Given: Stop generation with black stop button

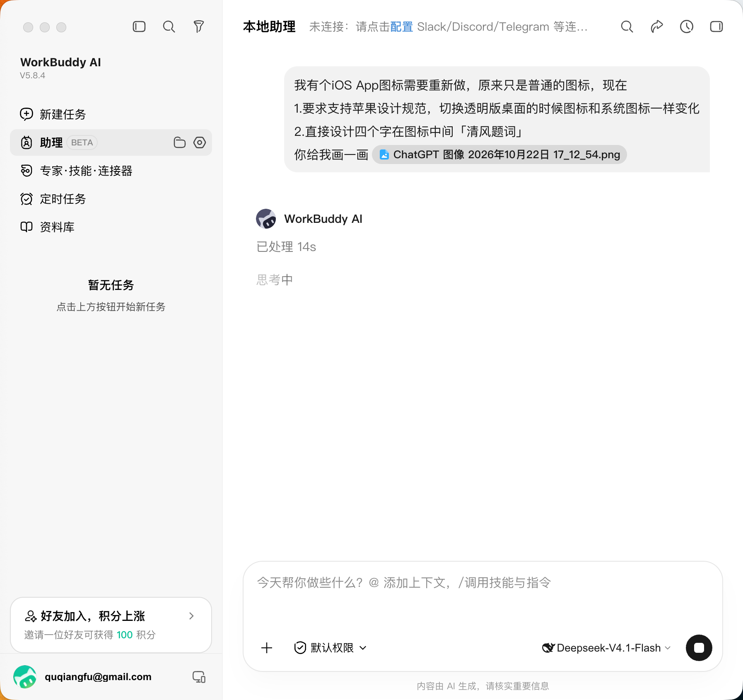Looking at the screenshot, I should [x=699, y=648].
